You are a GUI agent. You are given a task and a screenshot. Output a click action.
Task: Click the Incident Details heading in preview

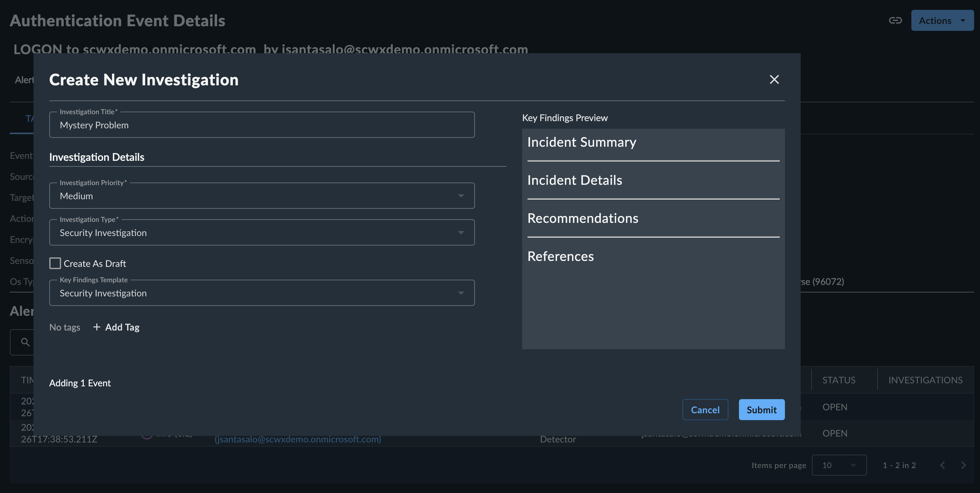(574, 180)
